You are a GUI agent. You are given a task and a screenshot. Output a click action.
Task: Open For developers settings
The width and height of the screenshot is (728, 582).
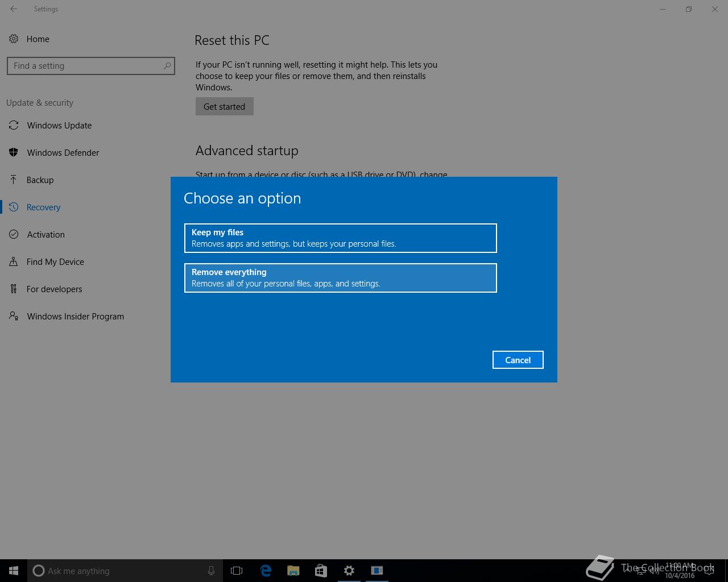tap(54, 289)
